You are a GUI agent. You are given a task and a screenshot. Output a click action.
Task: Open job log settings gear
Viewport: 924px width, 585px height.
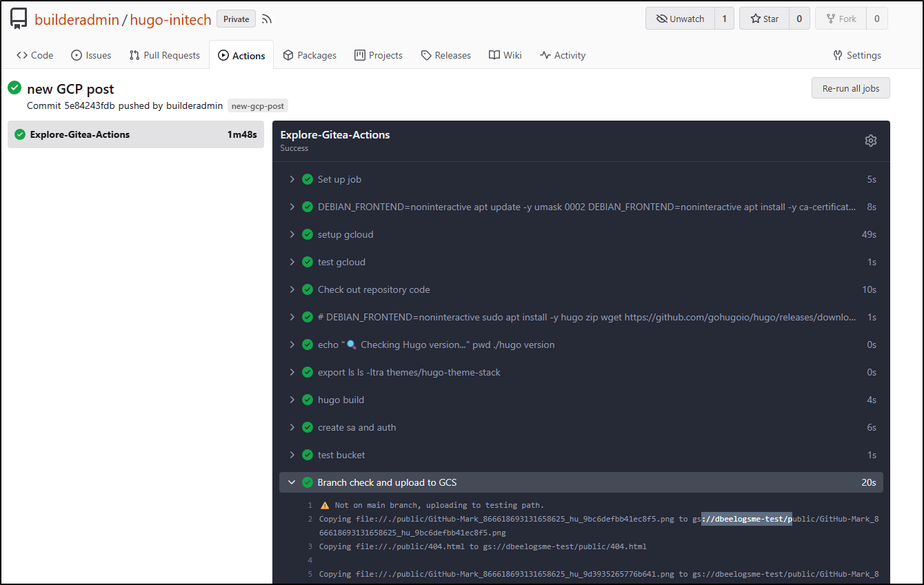pyautogui.click(x=870, y=141)
